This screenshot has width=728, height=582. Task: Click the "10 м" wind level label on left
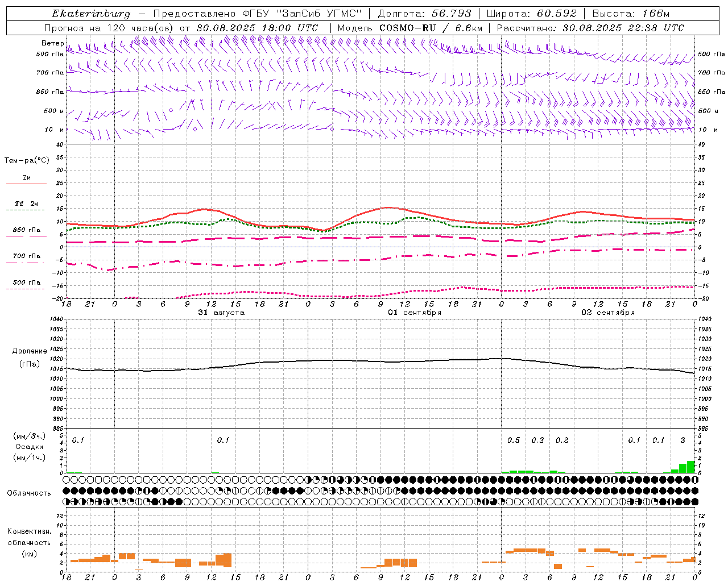tap(54, 130)
